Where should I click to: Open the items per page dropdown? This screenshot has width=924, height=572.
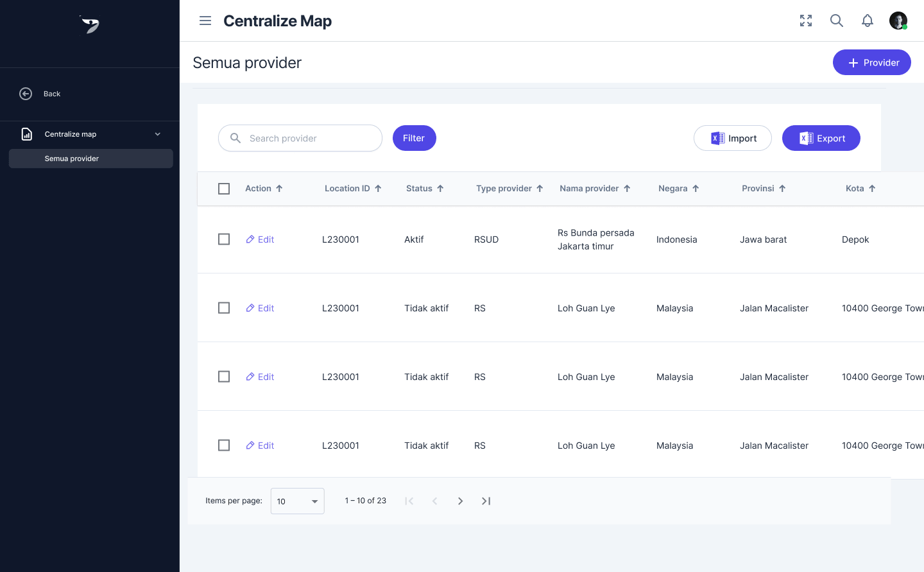coord(298,501)
